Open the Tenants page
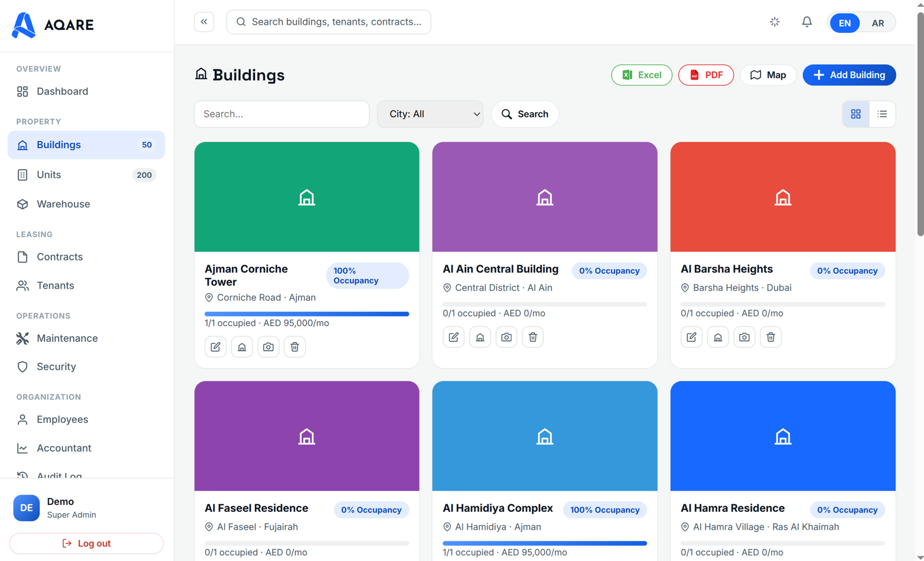 pyautogui.click(x=87, y=285)
